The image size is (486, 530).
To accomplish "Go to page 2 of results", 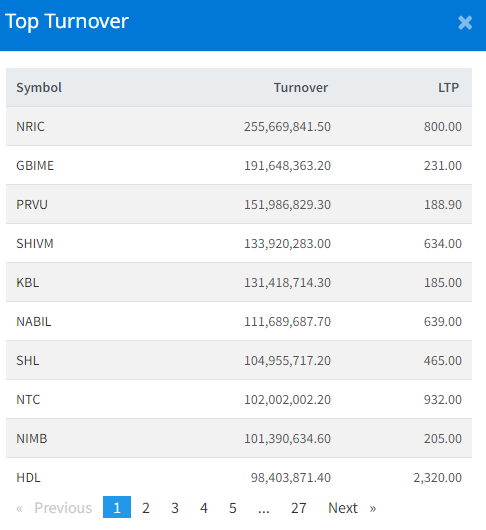I will coord(146,508).
